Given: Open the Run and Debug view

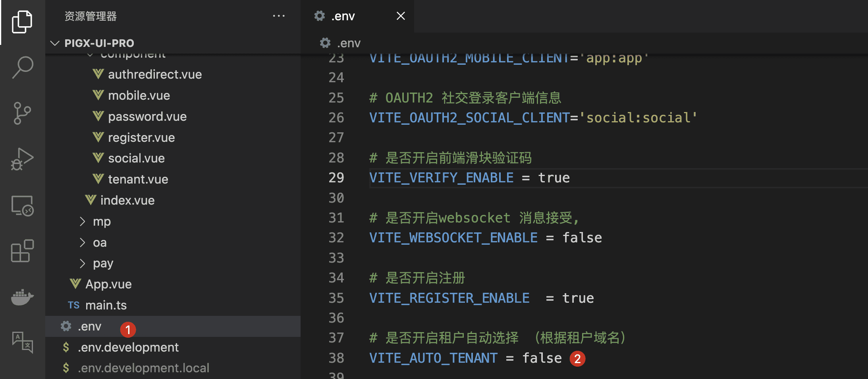Looking at the screenshot, I should click(x=22, y=159).
